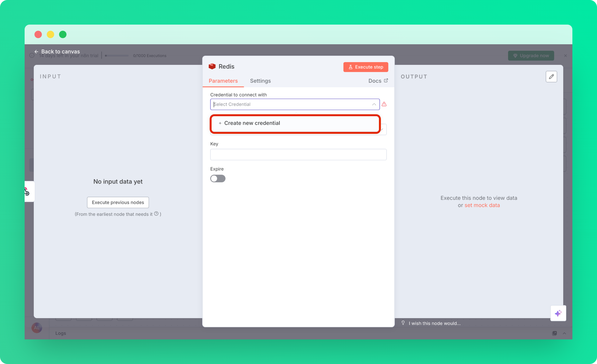Screen dimensions: 597x364
Task: Click the back arrow to canvas
Action: click(36, 52)
